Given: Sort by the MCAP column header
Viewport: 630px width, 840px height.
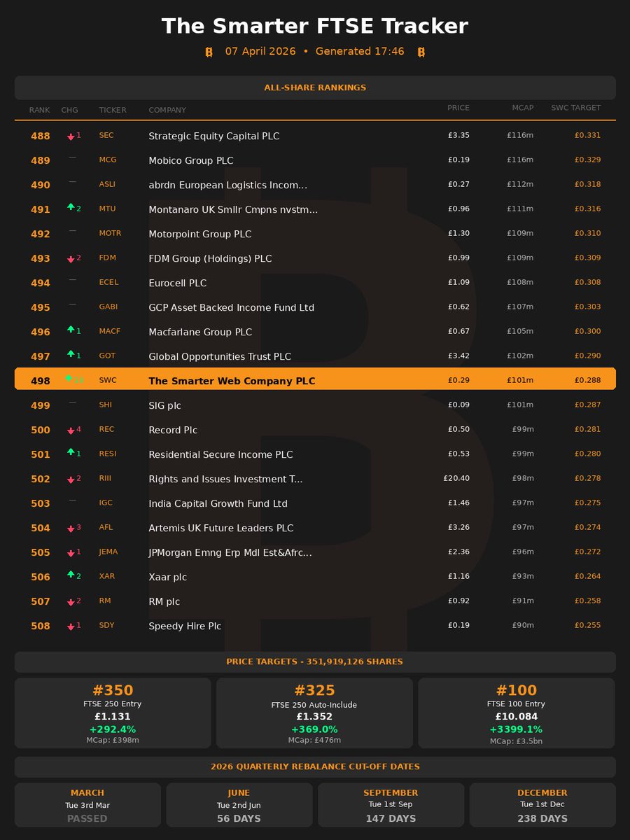Looking at the screenshot, I should 522,108.
